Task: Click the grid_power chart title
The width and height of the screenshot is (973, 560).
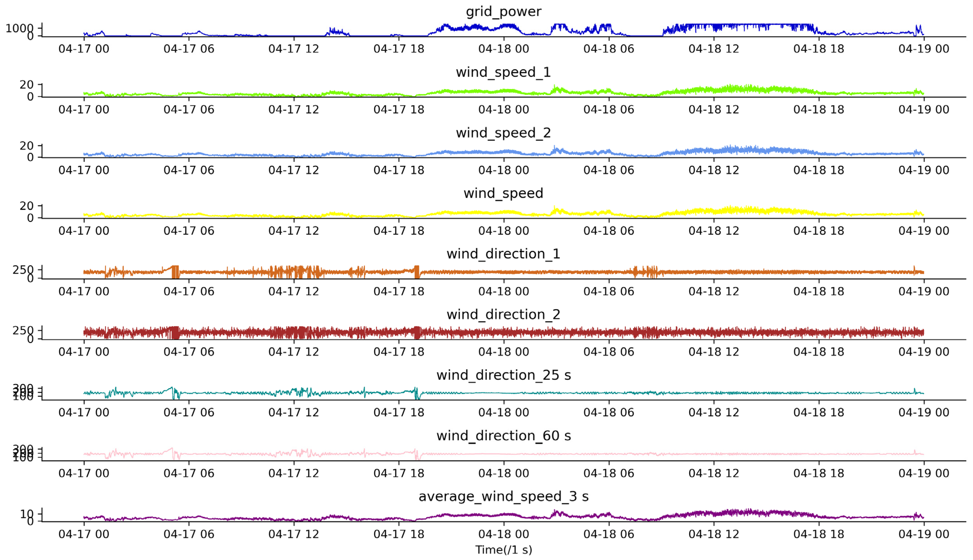Action: [x=503, y=12]
